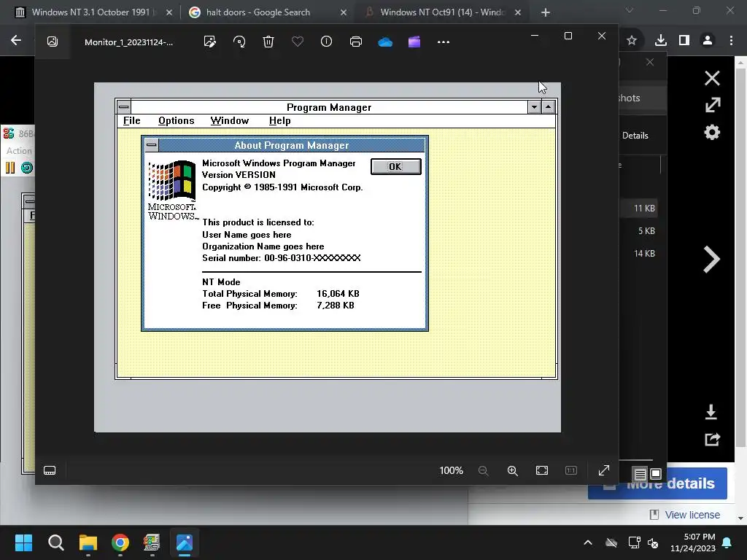Zoom in with the magnifier plus
Viewport: 747px width, 560px height.
(x=513, y=470)
